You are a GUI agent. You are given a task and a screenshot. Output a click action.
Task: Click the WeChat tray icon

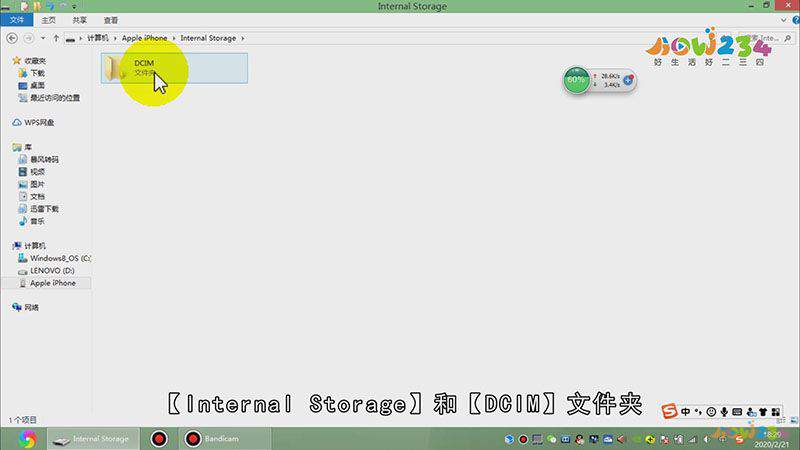pyautogui.click(x=552, y=439)
